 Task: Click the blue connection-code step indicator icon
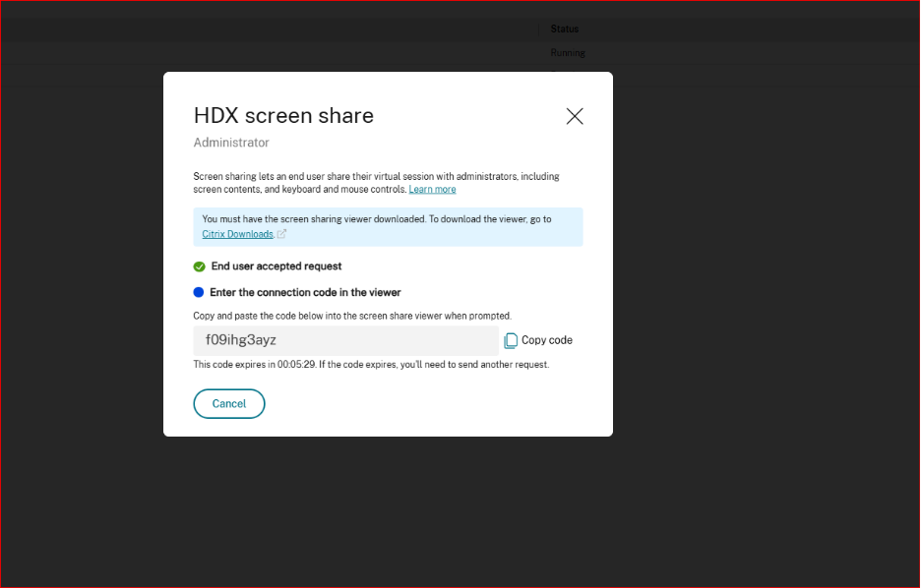[x=198, y=292]
